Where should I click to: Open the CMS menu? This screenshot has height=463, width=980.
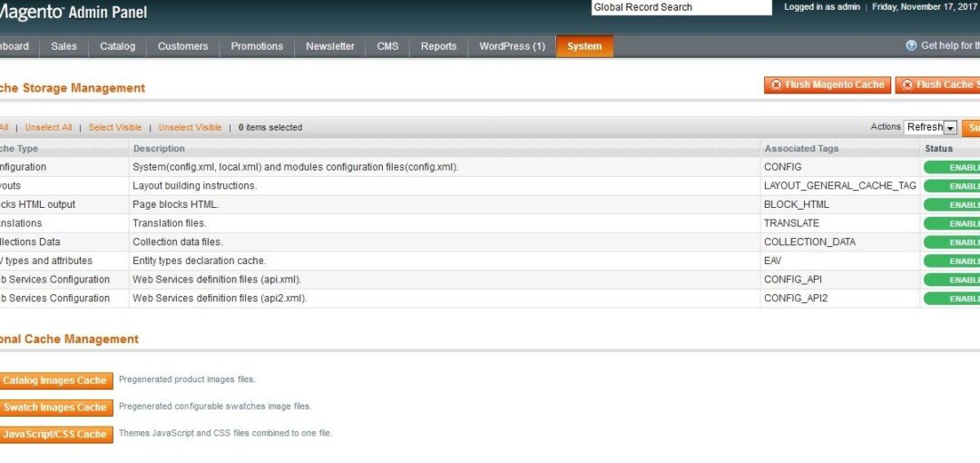point(387,46)
